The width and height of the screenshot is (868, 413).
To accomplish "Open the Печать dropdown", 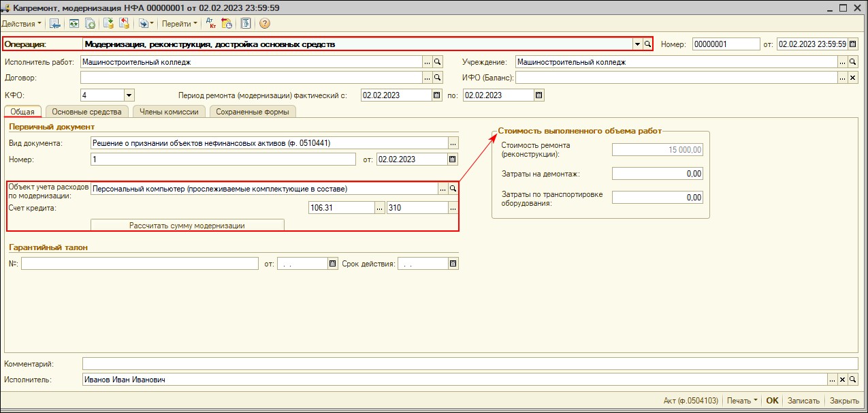I will click(742, 401).
